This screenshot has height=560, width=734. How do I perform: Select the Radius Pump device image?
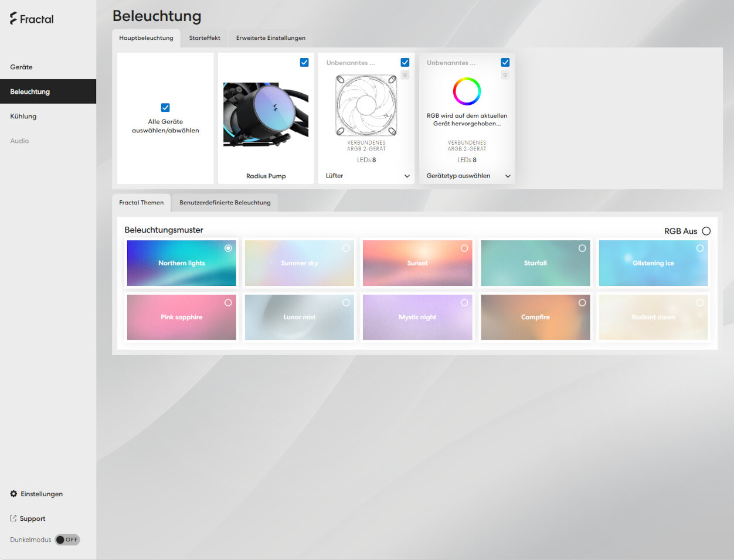click(266, 115)
